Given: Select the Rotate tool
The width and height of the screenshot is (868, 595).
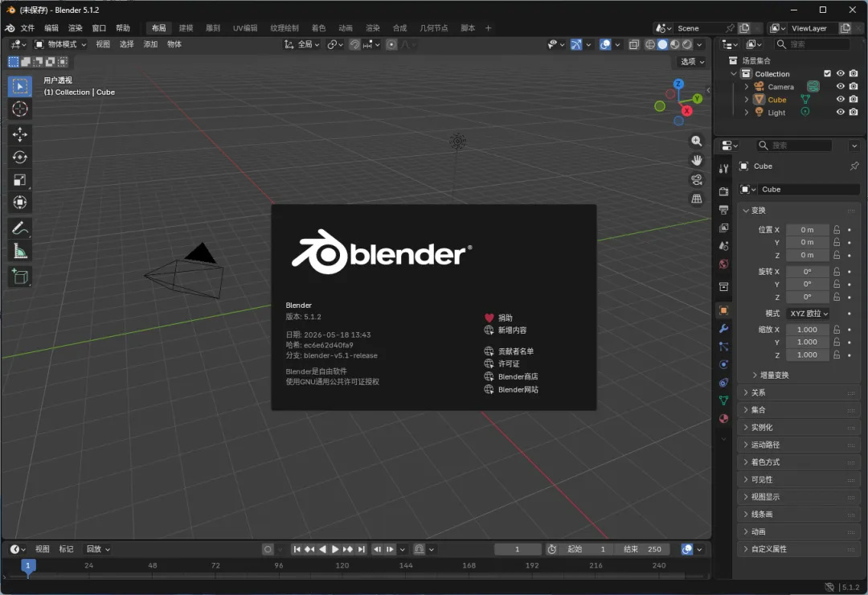Looking at the screenshot, I should coord(20,158).
